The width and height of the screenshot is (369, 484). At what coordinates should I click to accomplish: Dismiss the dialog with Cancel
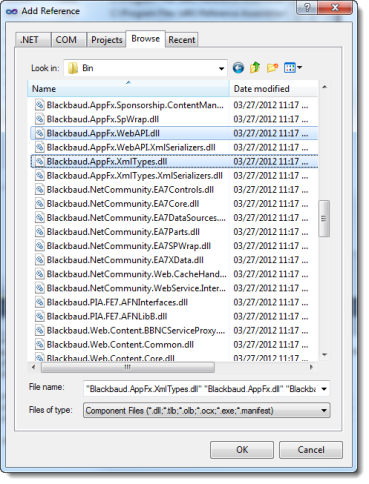311,450
